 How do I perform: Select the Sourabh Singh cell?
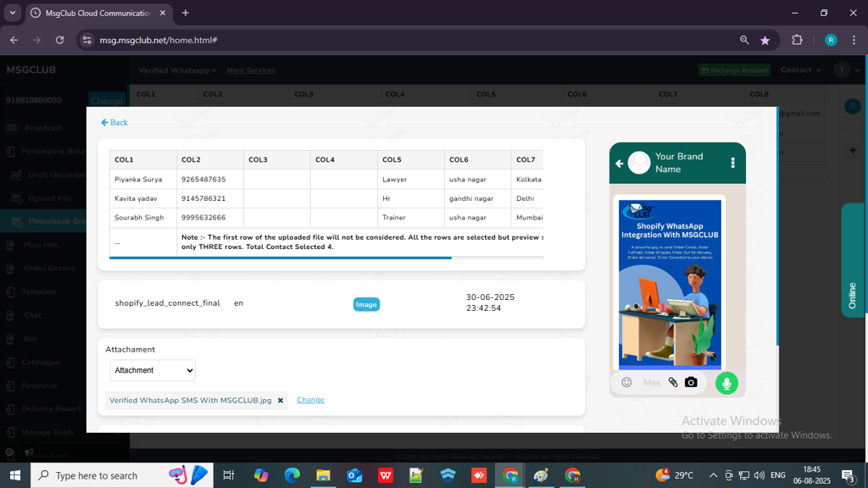142,218
